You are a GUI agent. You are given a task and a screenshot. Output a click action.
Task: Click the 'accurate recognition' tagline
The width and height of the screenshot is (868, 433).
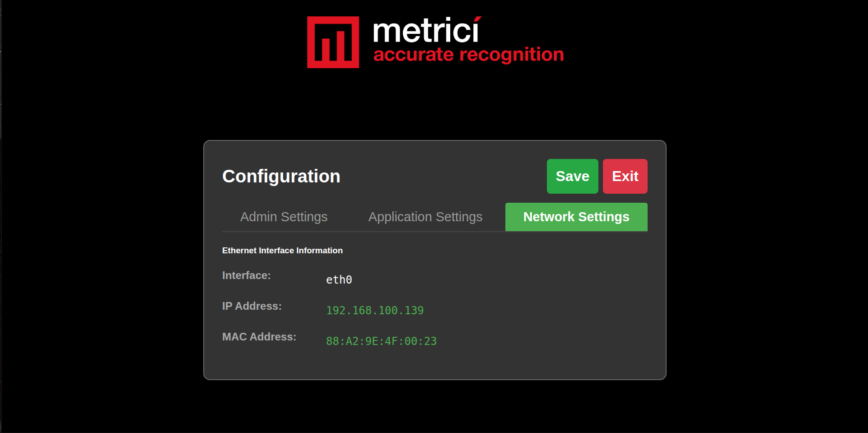(x=469, y=55)
